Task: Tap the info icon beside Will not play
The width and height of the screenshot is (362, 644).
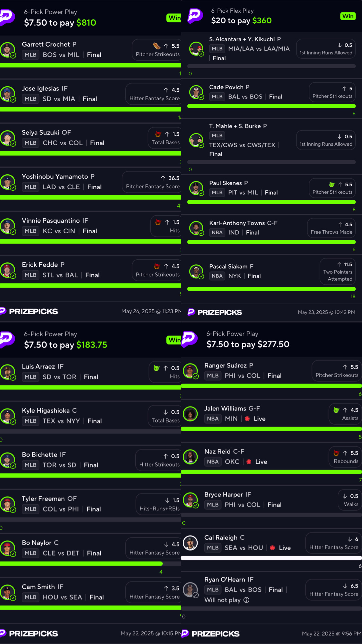Action: click(246, 600)
